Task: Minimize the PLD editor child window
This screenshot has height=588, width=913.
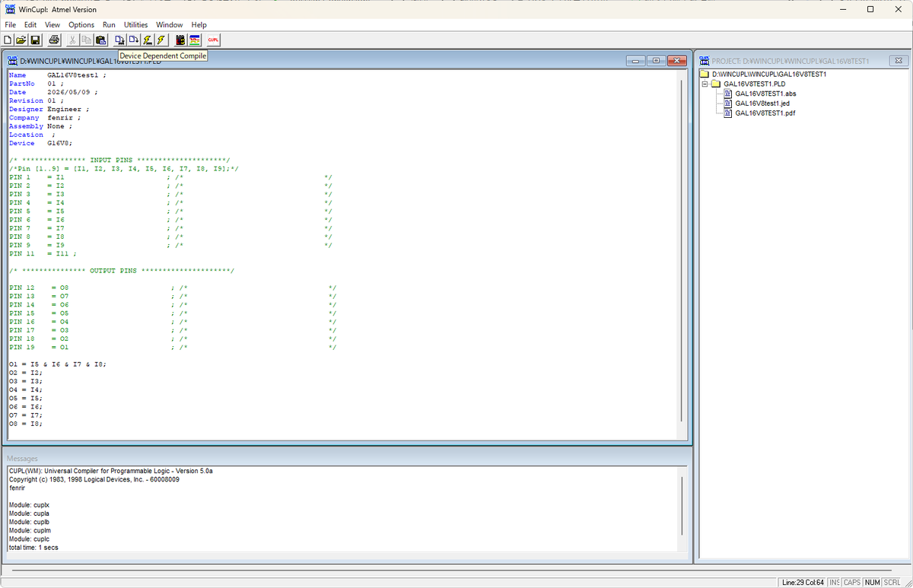Action: (636, 61)
